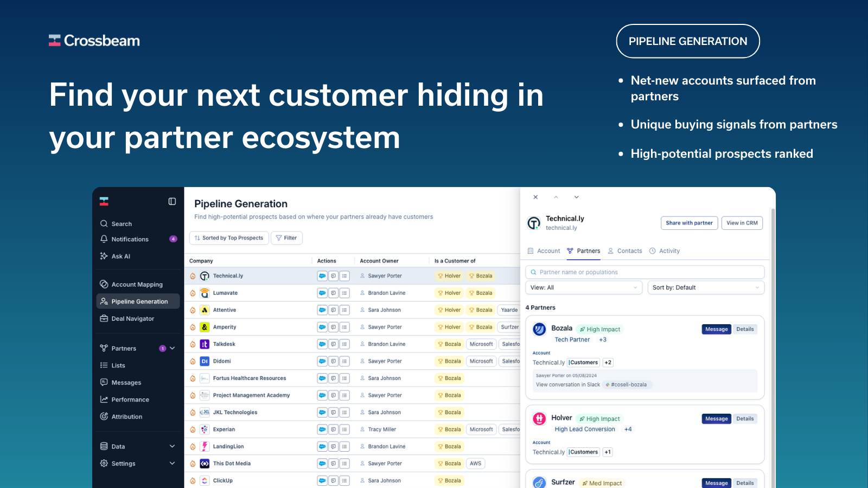The height and width of the screenshot is (488, 868).
Task: Click the Talkdesk company logo icon
Action: coord(205,344)
